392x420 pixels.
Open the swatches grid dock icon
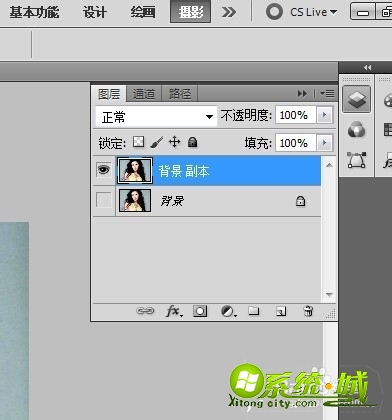coord(388,129)
